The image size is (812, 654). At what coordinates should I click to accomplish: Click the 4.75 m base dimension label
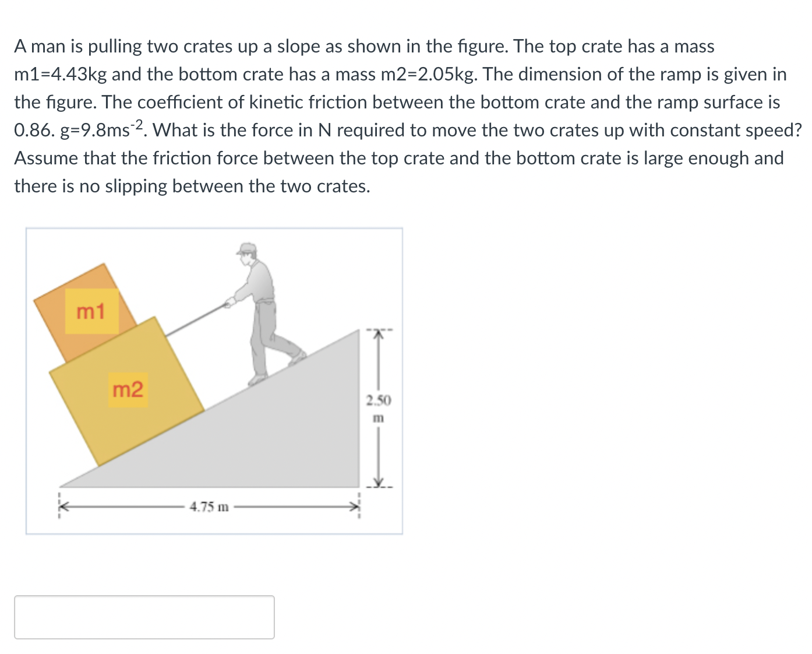[209, 506]
